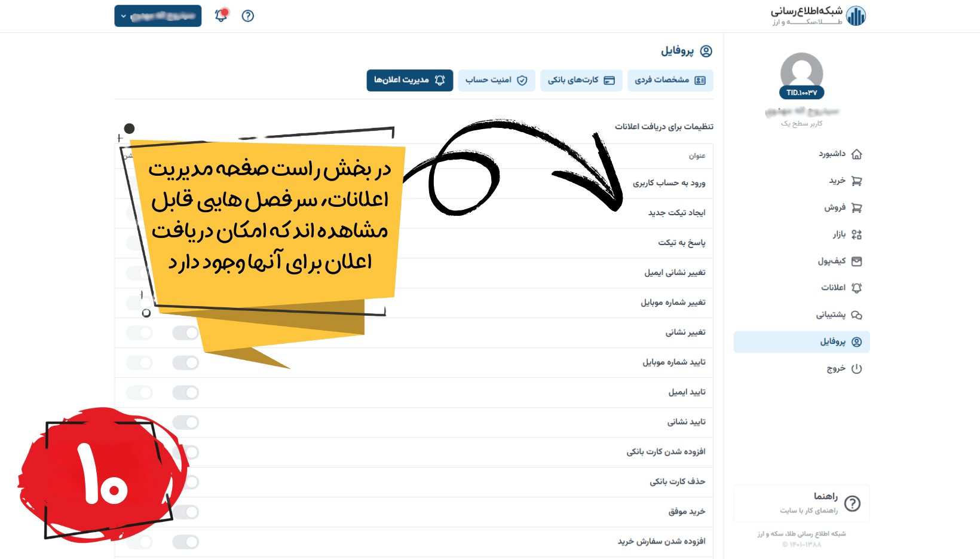980x559 pixels.
Task: Click the help question mark icon
Action: (247, 16)
